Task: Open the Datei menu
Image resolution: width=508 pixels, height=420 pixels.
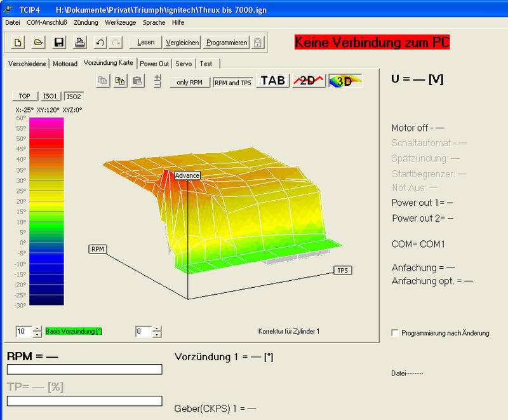Action: tap(13, 22)
